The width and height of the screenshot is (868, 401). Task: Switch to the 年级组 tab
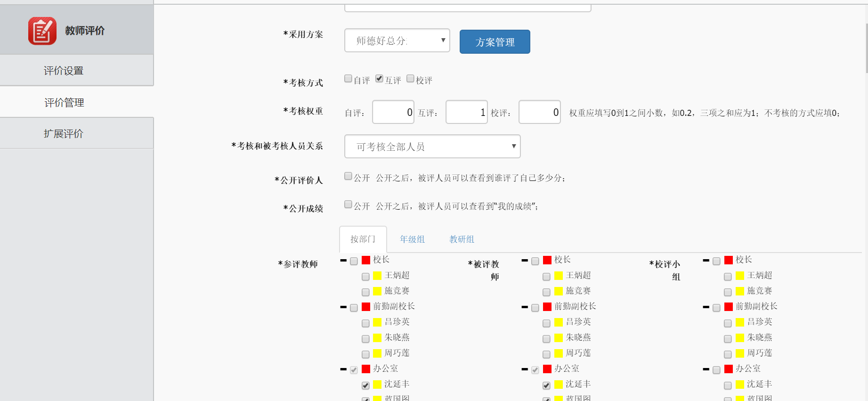click(x=412, y=239)
